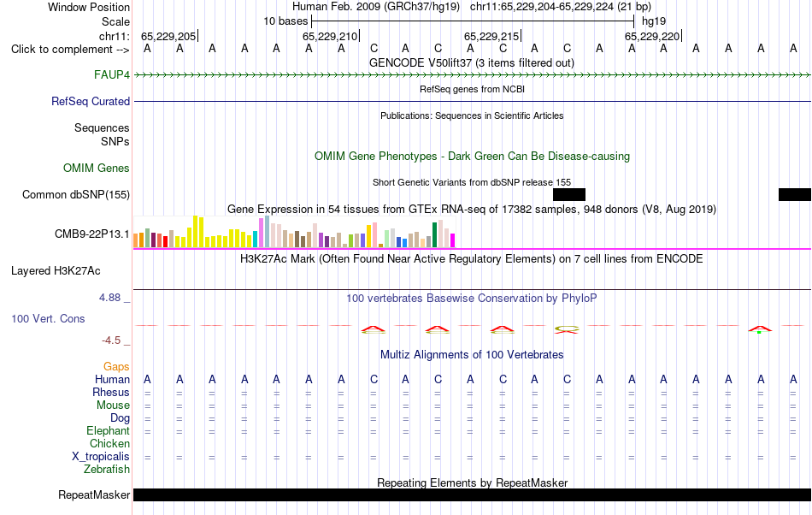Image resolution: width=812 pixels, height=515 pixels.
Task: Click the Rhesus alignment row label
Action: (111, 392)
